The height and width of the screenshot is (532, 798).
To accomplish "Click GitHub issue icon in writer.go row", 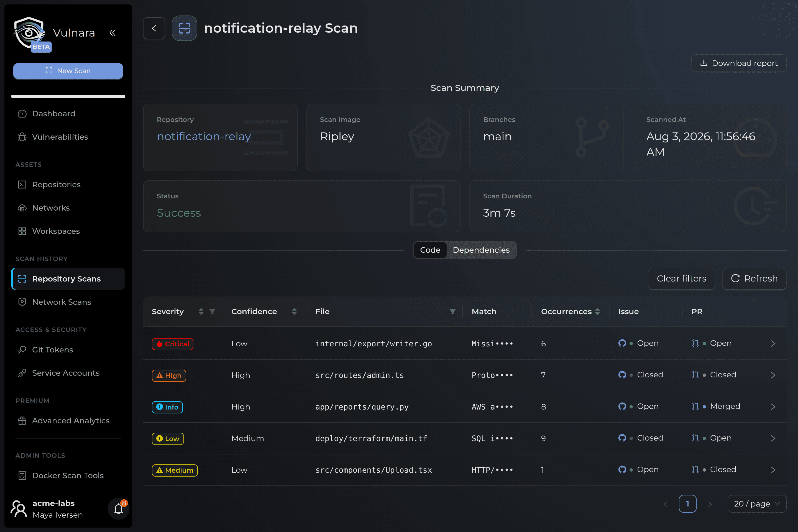I will pos(622,343).
